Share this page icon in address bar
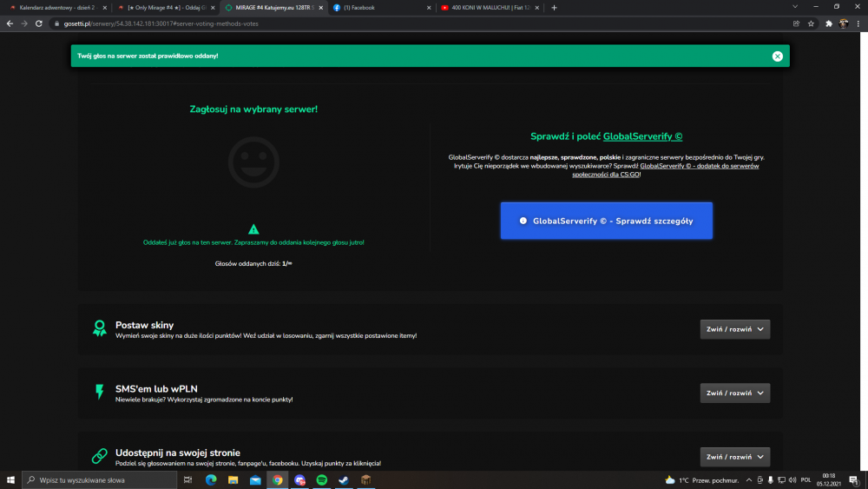 pyautogui.click(x=796, y=23)
